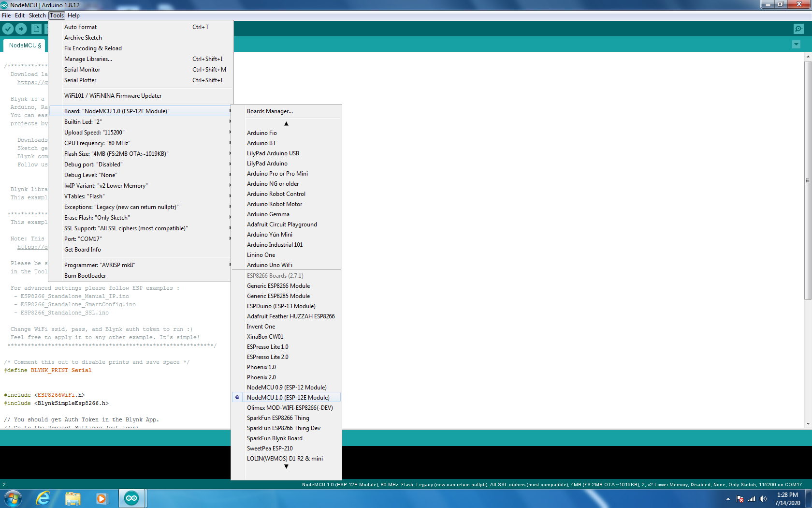Select LilyPad Arduino USB board

(286, 153)
